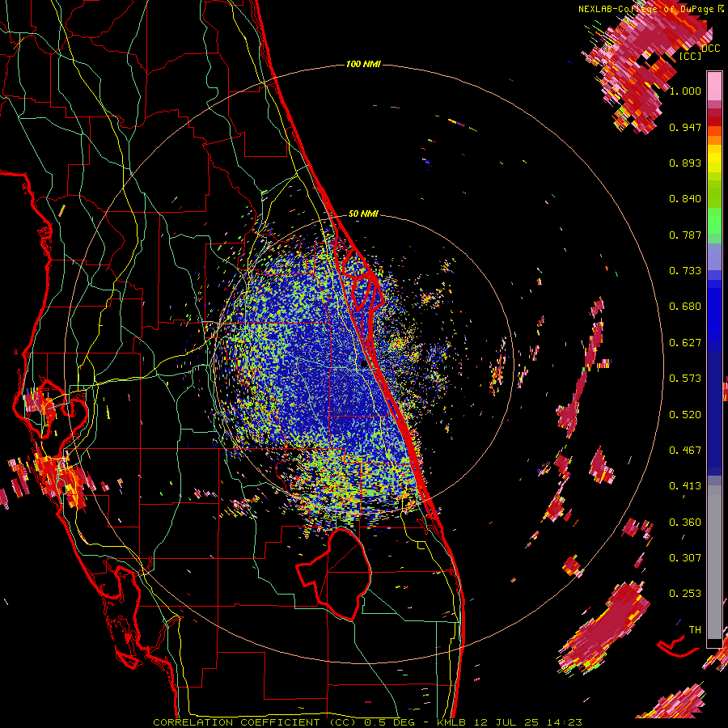Select the 0.307 legend value
The width and height of the screenshot is (728, 728).
tap(685, 558)
